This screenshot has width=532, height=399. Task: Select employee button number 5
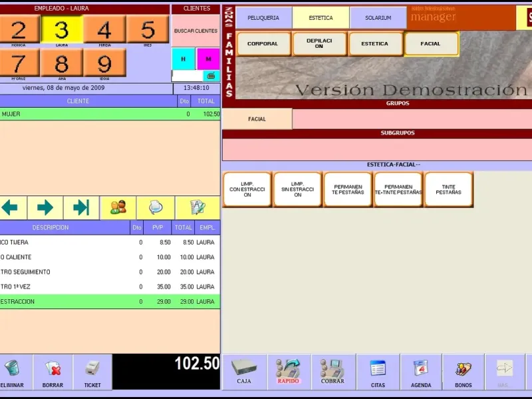pos(148,29)
